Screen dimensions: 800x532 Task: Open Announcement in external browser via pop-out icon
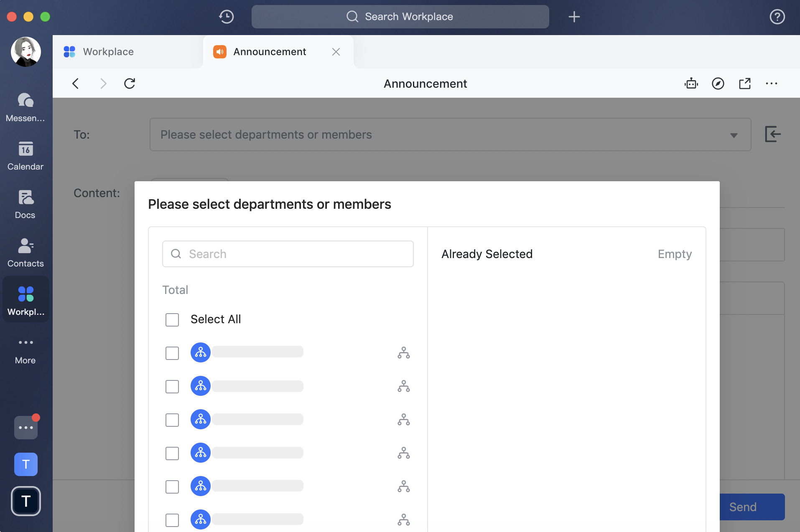(x=745, y=84)
